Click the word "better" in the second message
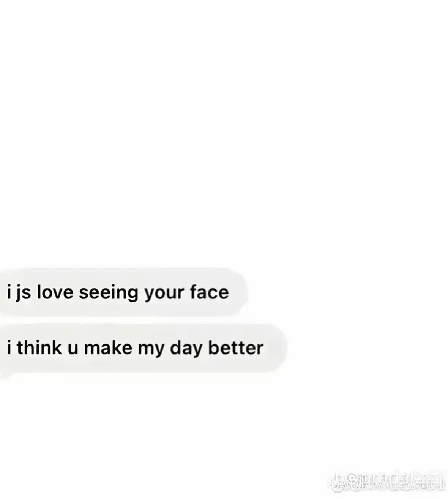The image size is (448, 499). pyautogui.click(x=236, y=348)
